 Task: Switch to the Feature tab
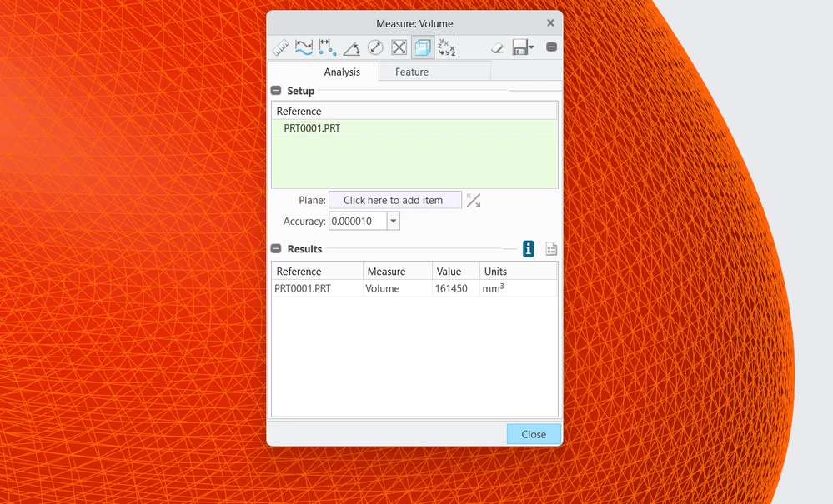[412, 72]
